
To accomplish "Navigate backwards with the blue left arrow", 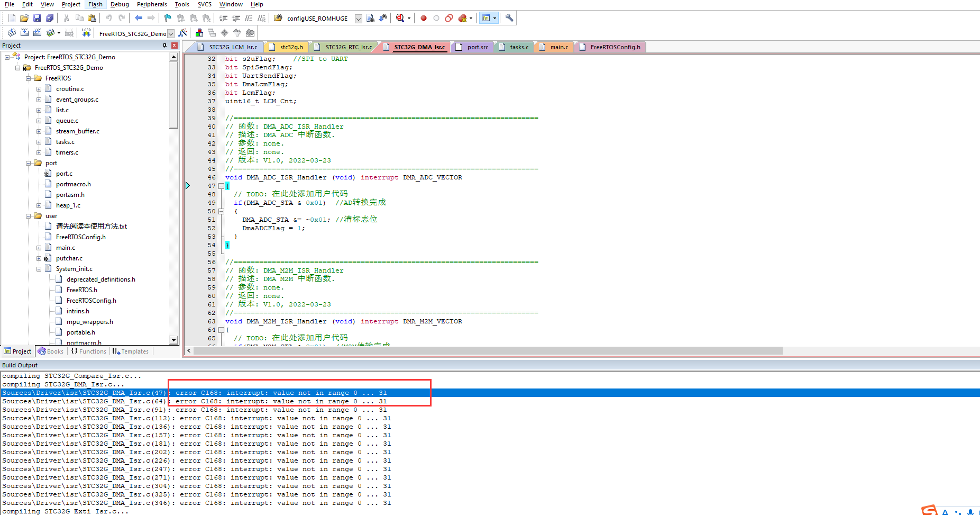I will pos(139,18).
